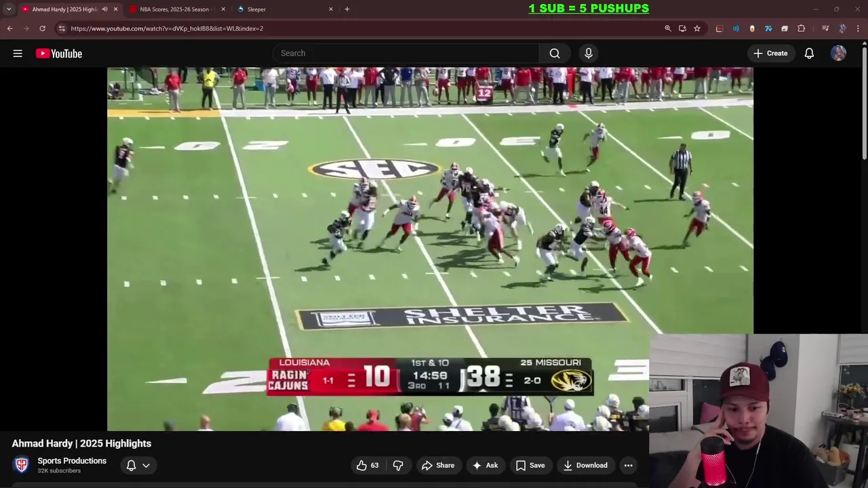Image resolution: width=868 pixels, height=488 pixels.
Task: Open YouTube account avatar menu
Action: point(839,54)
